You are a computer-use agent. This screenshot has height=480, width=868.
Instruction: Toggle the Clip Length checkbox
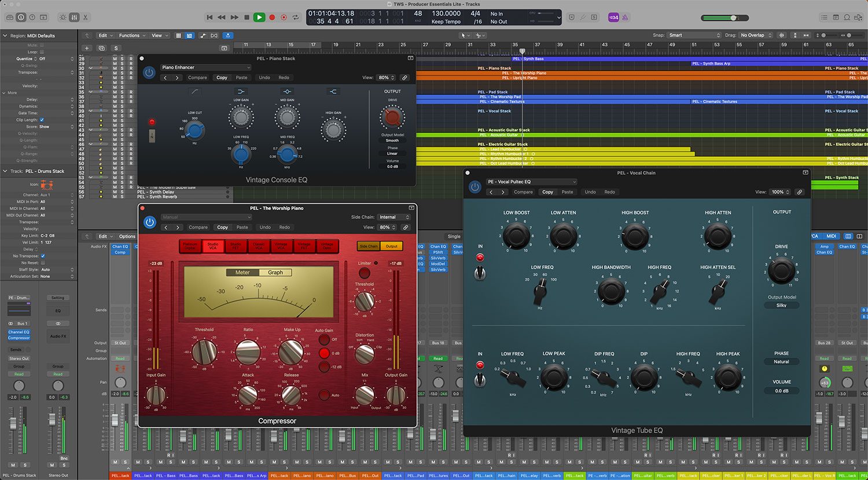coord(42,120)
